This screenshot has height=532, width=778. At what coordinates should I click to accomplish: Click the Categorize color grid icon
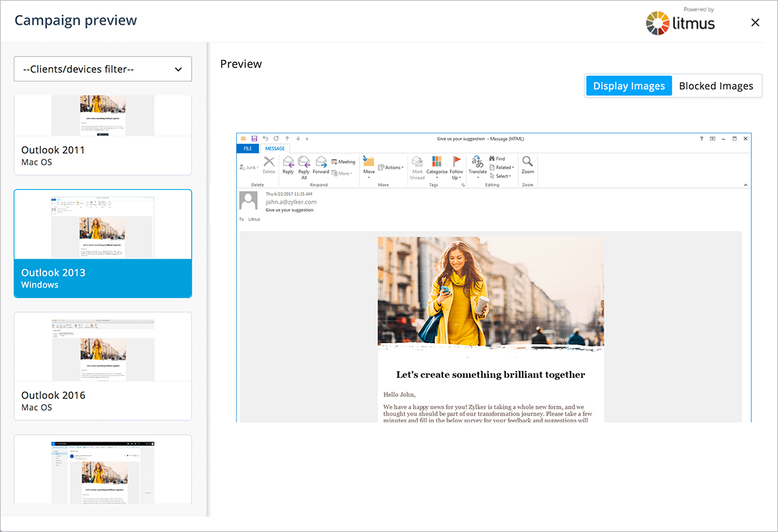point(437,162)
